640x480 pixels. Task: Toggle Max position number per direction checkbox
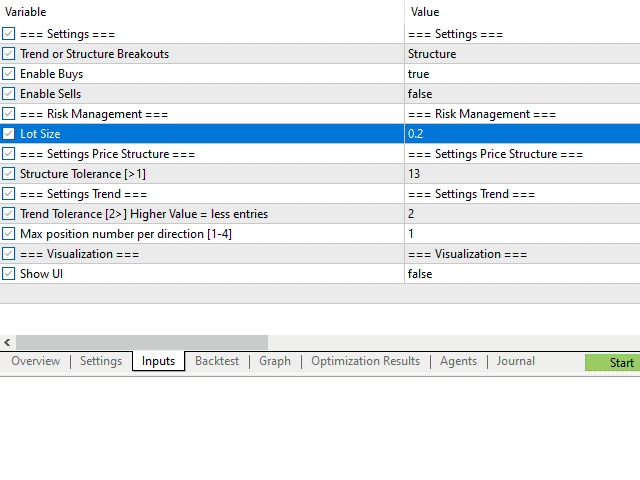(9, 233)
